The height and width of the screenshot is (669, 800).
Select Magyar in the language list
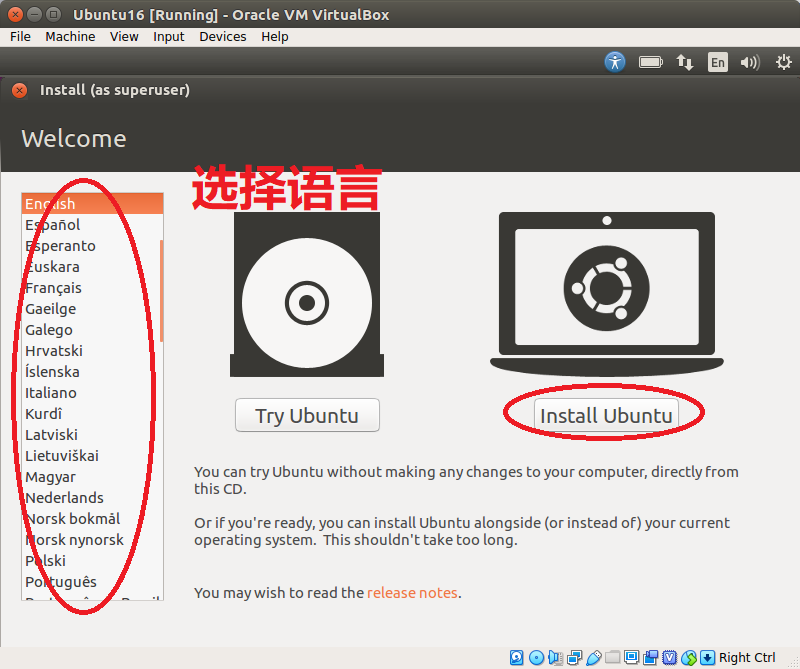point(91,477)
